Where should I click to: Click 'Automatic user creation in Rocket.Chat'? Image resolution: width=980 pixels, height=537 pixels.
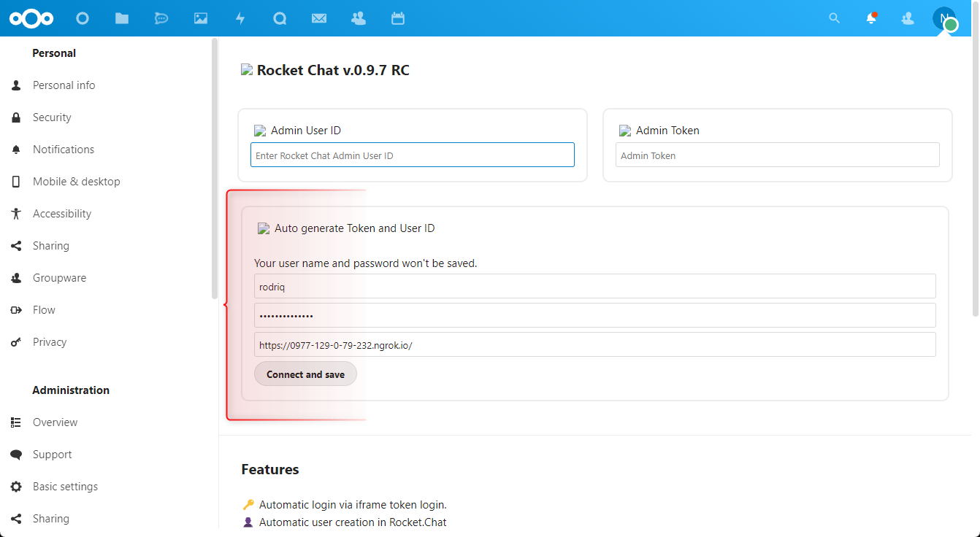353,522
